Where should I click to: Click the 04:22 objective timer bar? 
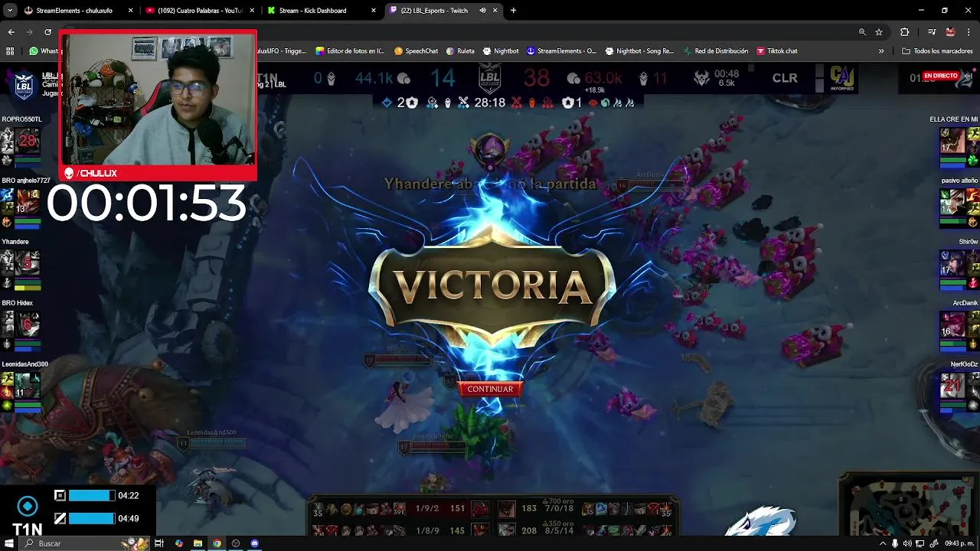click(92, 496)
